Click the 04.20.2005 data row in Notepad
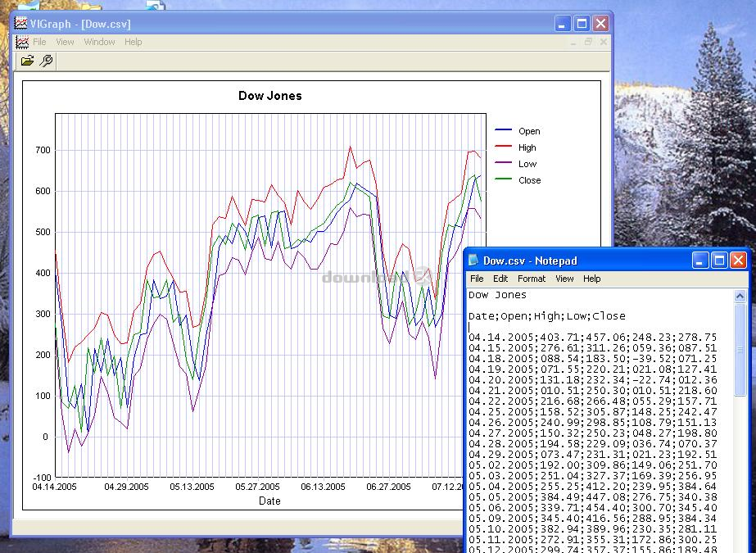 click(x=592, y=380)
